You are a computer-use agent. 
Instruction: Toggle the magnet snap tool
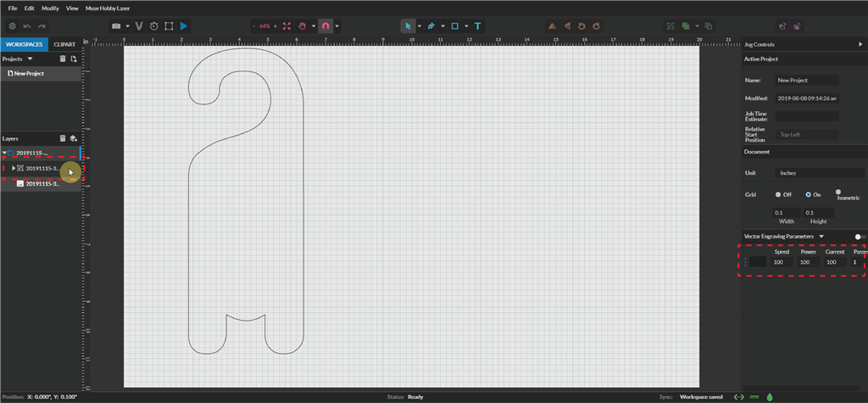tap(325, 26)
